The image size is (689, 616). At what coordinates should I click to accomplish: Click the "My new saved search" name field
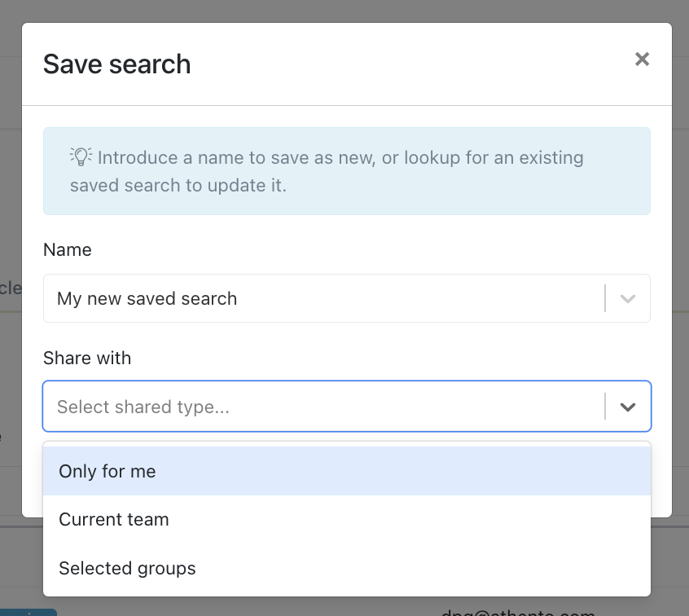[318, 298]
